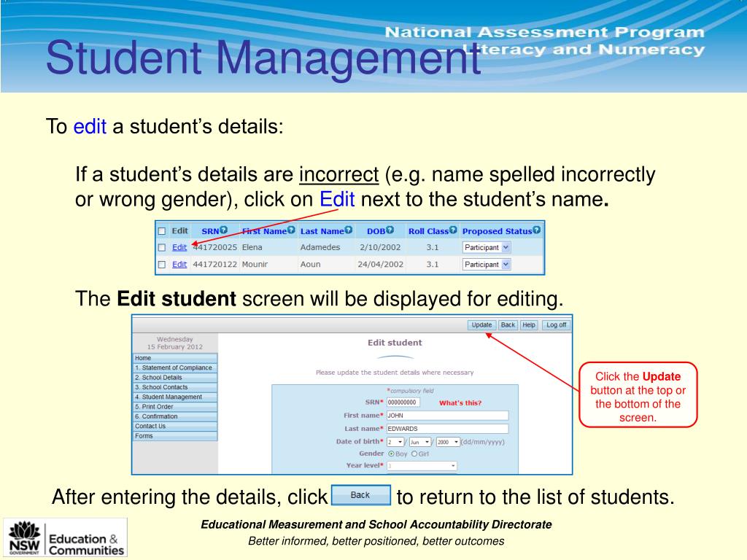
Task: Tick the checkbox for Elena Adamedes
Action: 162,248
